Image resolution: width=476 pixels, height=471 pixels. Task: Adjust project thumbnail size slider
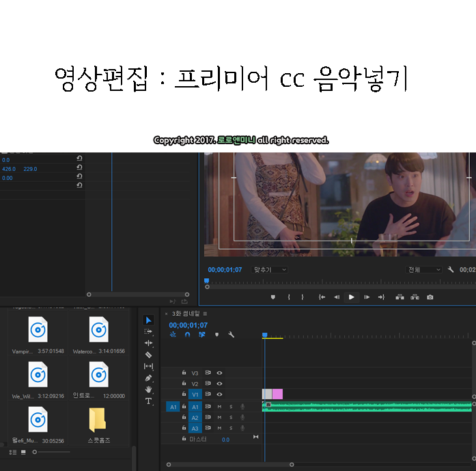(x=35, y=452)
